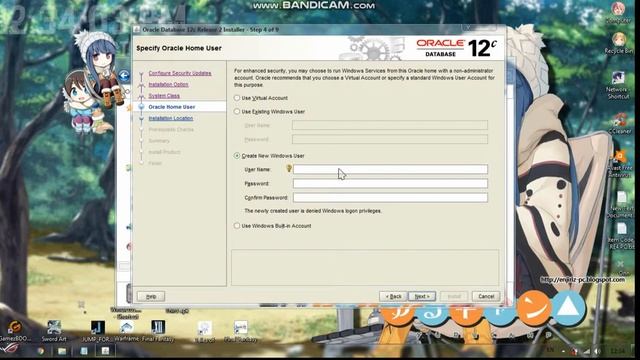Click the Help button
The width and height of the screenshot is (640, 360).
click(x=151, y=296)
